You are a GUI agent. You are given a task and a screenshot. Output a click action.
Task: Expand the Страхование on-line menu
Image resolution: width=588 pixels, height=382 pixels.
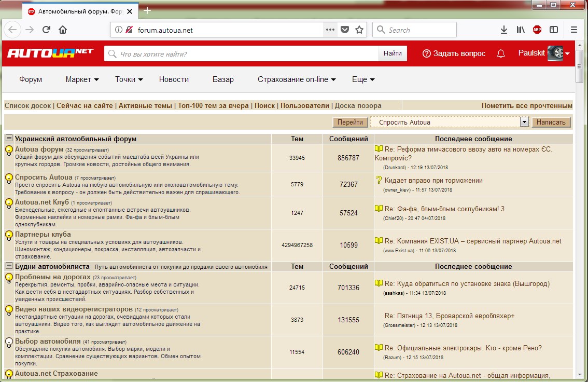297,79
